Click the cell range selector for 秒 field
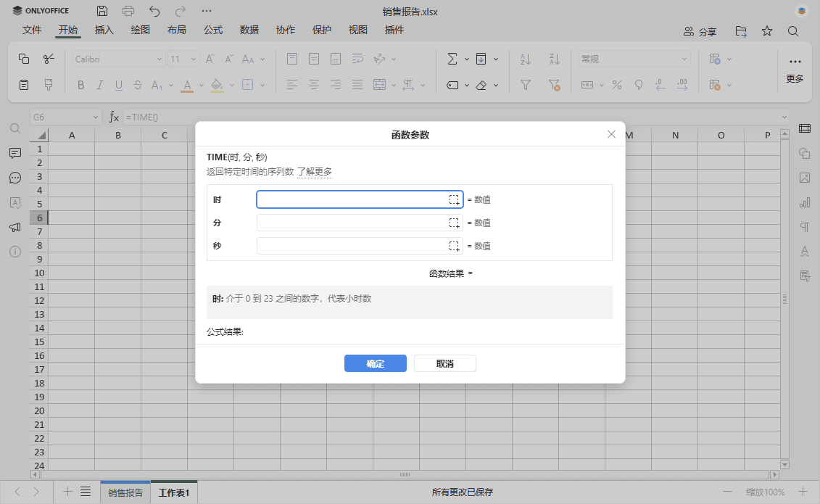This screenshot has width=820, height=504. [x=454, y=246]
